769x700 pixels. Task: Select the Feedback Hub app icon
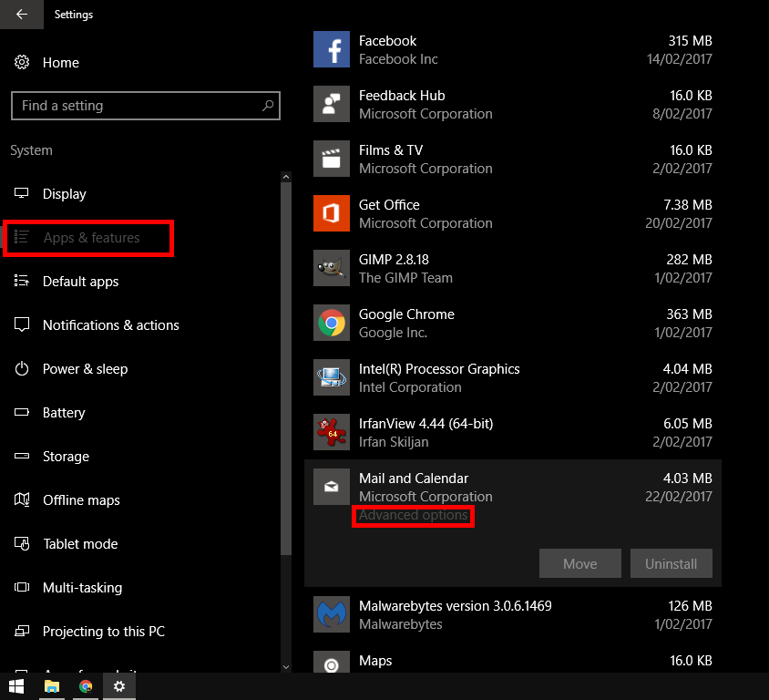click(332, 104)
